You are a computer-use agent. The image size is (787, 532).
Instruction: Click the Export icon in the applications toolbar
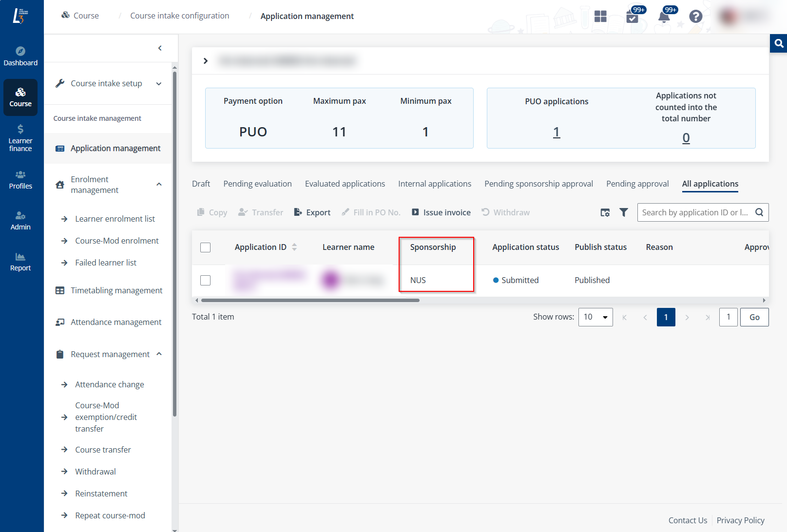(312, 212)
